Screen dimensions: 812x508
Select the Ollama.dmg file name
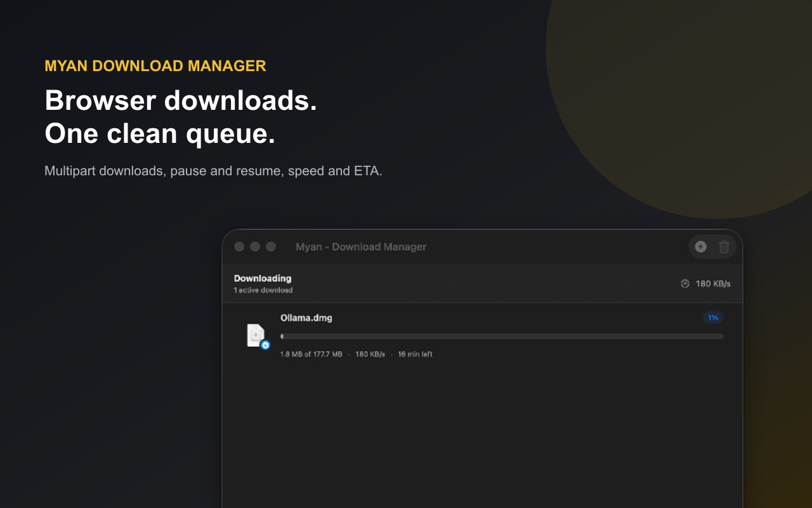pyautogui.click(x=306, y=317)
